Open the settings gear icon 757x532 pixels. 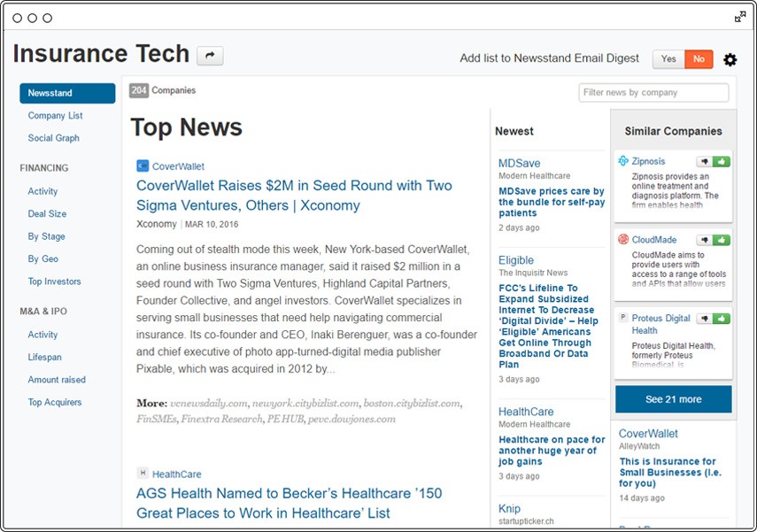(x=730, y=59)
